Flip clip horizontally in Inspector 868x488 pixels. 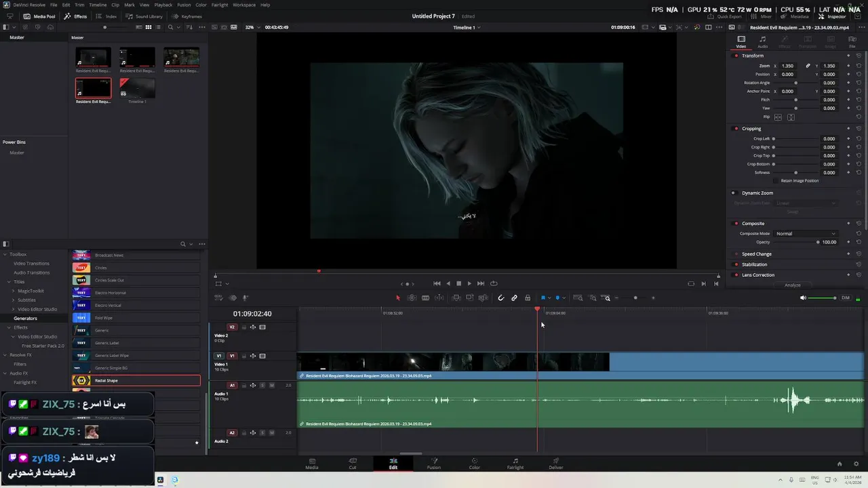pyautogui.click(x=778, y=117)
